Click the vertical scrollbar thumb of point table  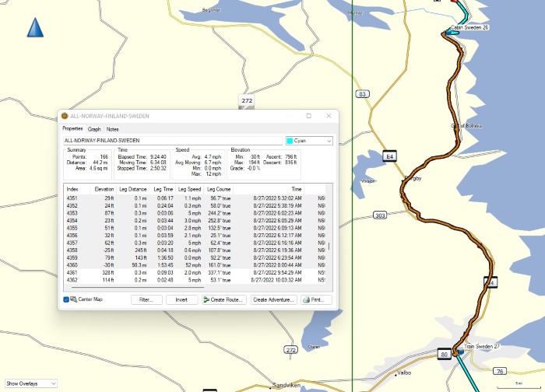tap(329, 247)
